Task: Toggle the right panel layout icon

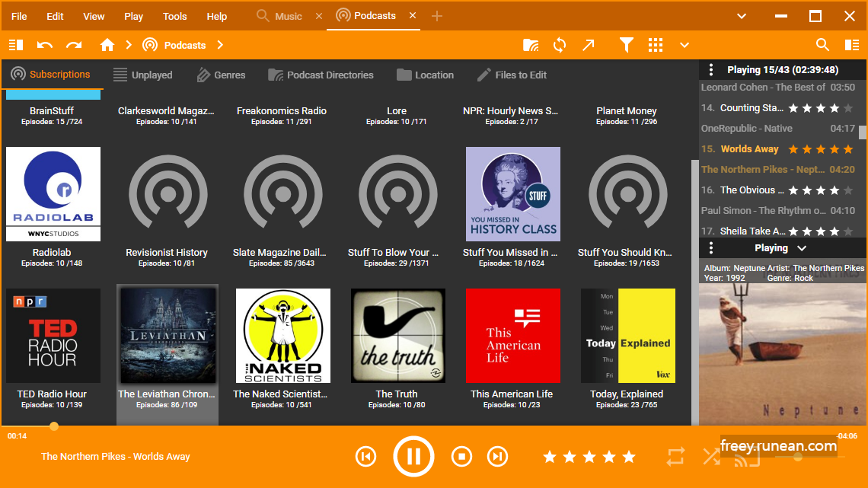Action: click(852, 45)
